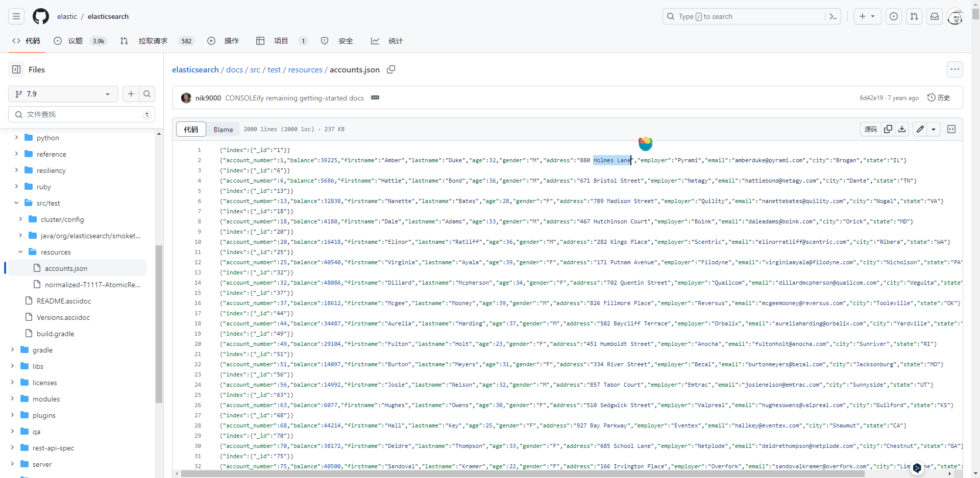Click the code horizontal scrollbar

pos(522,473)
